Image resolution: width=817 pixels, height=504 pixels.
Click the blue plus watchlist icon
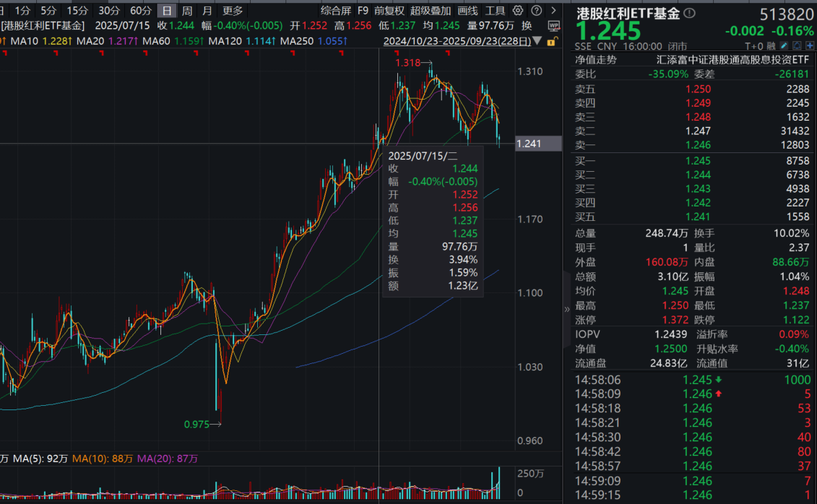[x=808, y=46]
